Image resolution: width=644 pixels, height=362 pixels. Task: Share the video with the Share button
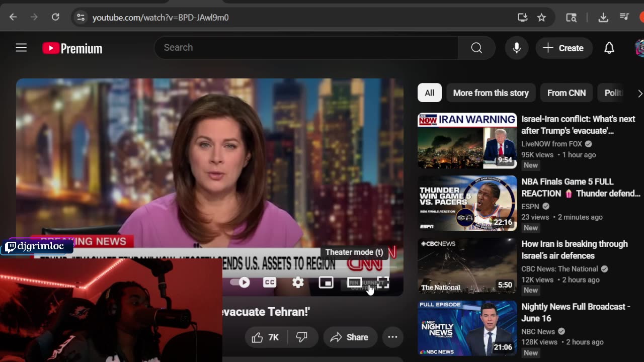[x=350, y=337]
